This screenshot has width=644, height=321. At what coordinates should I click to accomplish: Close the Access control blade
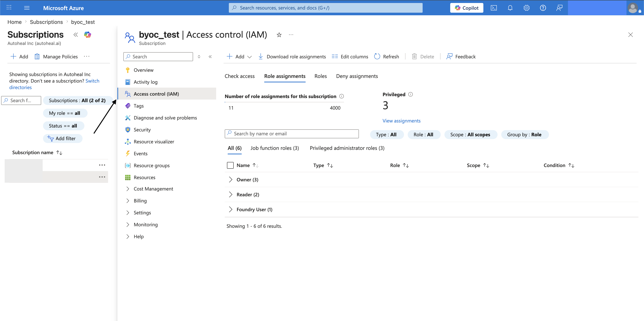[x=631, y=35]
